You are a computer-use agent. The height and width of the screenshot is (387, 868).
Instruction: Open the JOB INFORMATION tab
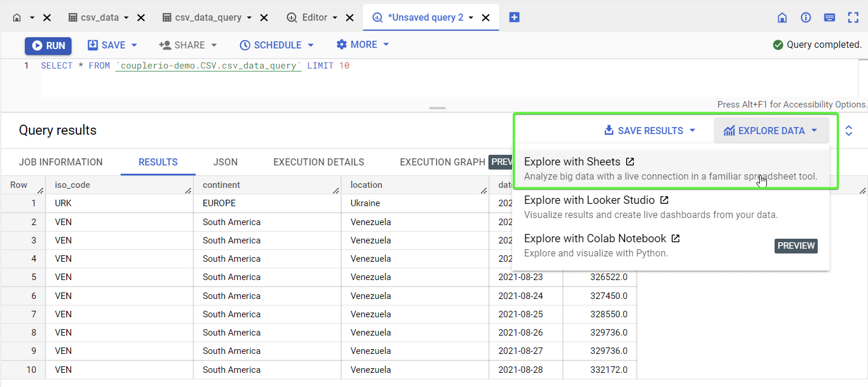[x=61, y=162]
